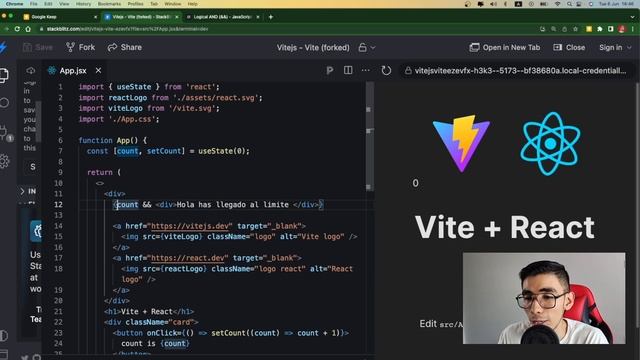Click the StackBlitz lightning bolt logo
This screenshot has width=640, height=360.
tap(3, 47)
